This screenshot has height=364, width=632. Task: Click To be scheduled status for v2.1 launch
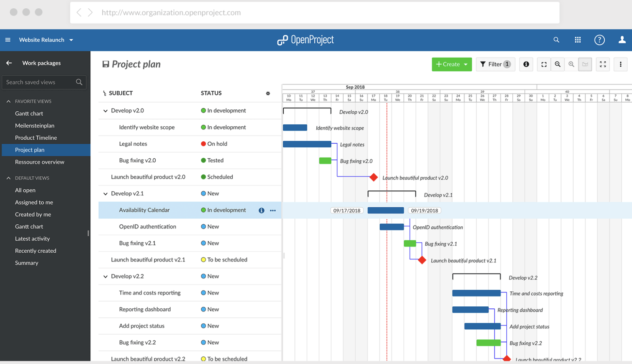coord(224,260)
